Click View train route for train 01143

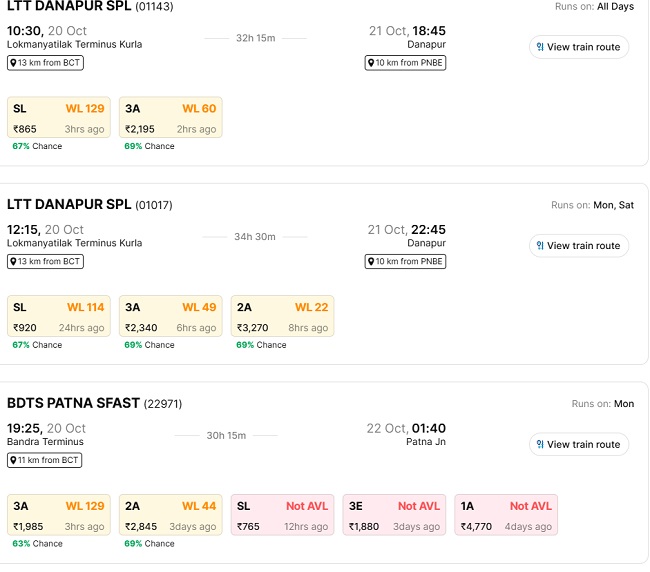tap(579, 47)
